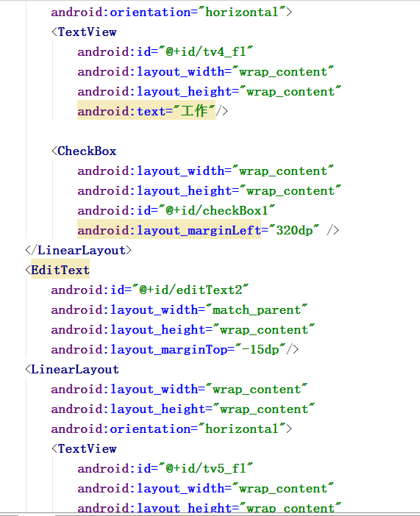
Task: Click the "320dp" margin value
Action: [294, 230]
